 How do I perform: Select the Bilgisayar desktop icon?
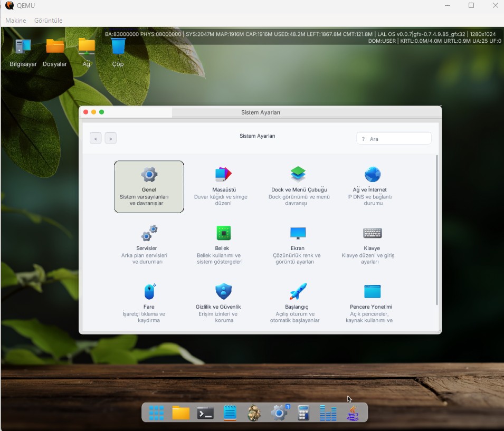(x=23, y=53)
